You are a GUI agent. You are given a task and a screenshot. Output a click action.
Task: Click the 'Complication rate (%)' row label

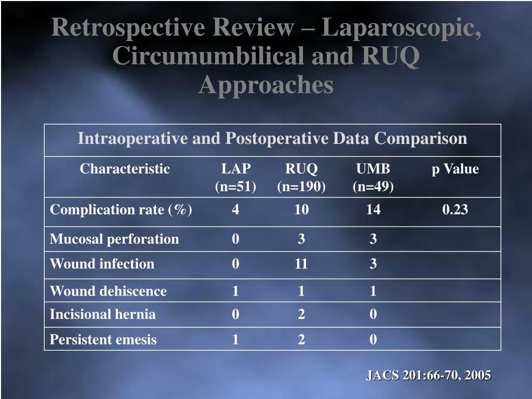(121, 210)
